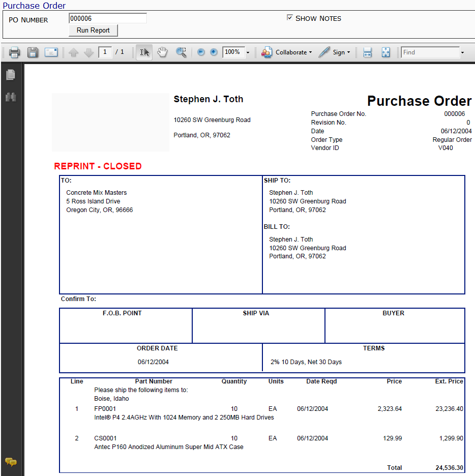Click the price '2,323.64'
Image resolution: width=475 pixels, height=476 pixels.
tap(390, 408)
